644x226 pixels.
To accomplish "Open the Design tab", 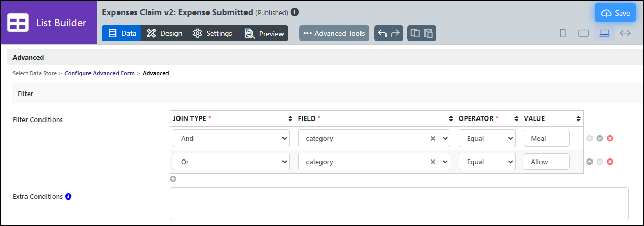I will [x=164, y=33].
